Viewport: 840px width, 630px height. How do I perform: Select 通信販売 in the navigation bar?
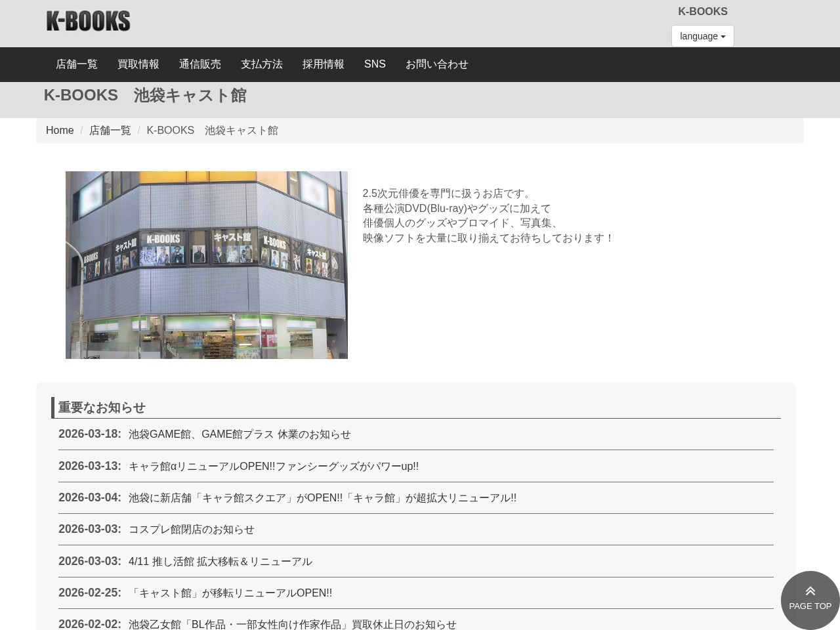point(199,64)
